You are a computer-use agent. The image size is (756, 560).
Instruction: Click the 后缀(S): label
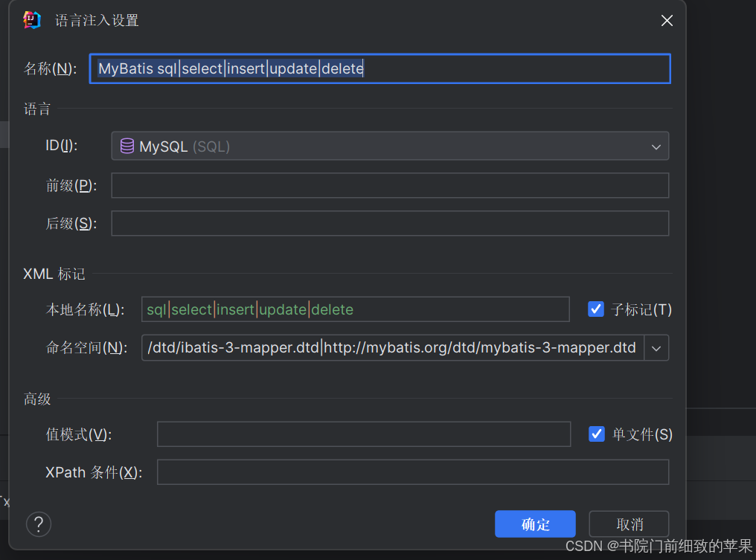pos(71,223)
